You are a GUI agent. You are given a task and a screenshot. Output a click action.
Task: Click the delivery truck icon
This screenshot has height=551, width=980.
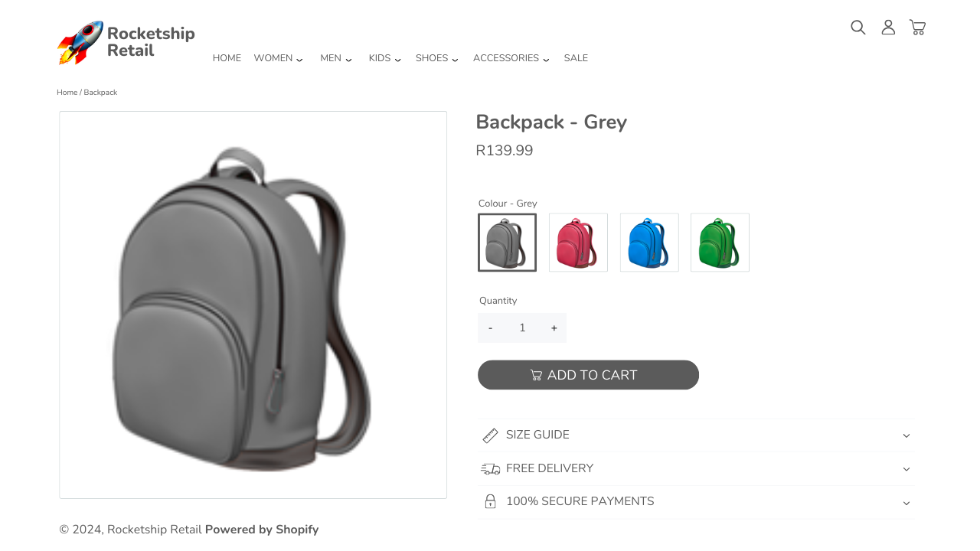(x=490, y=469)
